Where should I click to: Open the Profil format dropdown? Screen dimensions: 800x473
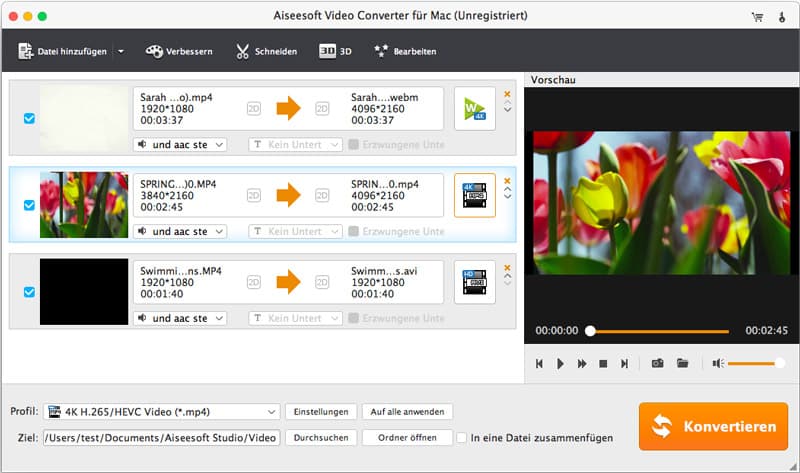(162, 412)
